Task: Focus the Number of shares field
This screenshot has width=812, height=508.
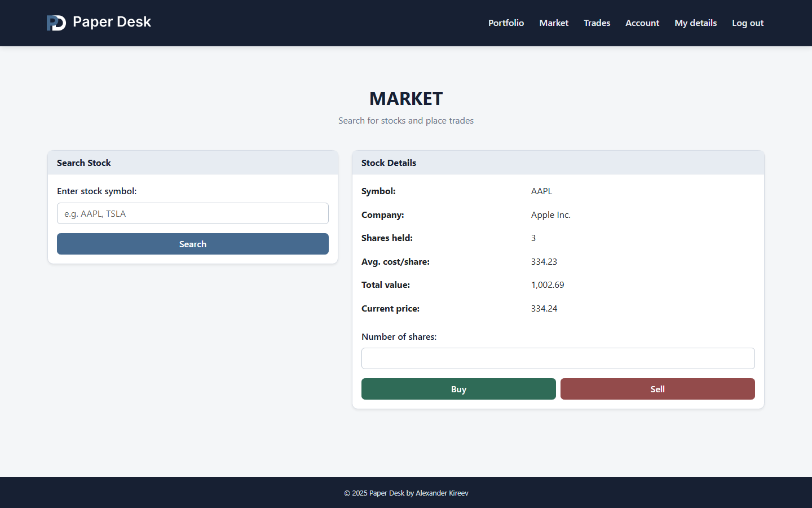Action: pyautogui.click(x=558, y=358)
